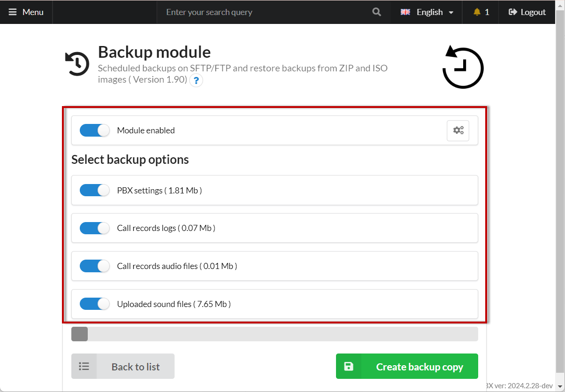Click the hamburger Menu icon
565x392 pixels.
point(13,12)
